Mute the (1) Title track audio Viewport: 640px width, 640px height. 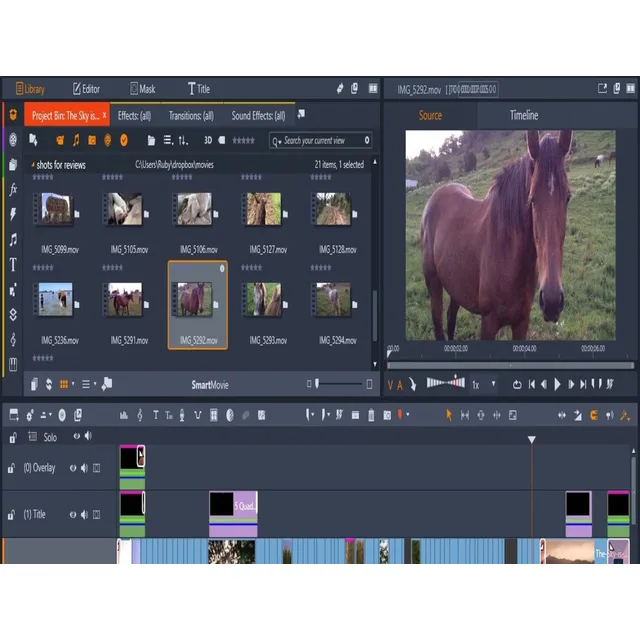(x=84, y=515)
